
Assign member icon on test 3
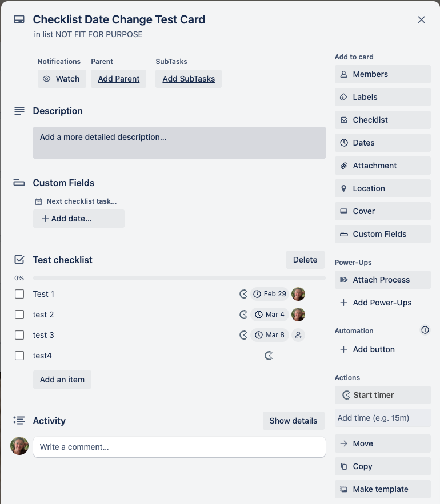[298, 335]
